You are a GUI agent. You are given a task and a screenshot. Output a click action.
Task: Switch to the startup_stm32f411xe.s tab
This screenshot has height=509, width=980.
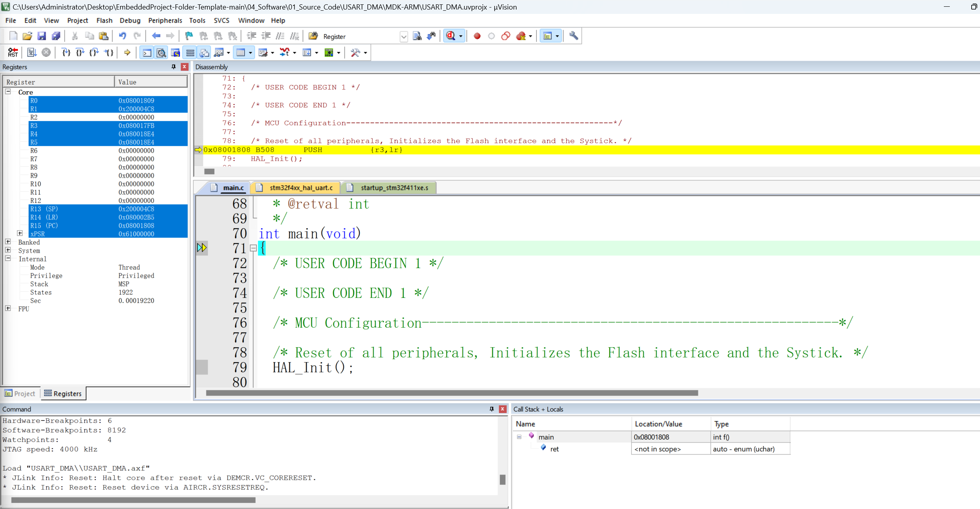pyautogui.click(x=394, y=188)
